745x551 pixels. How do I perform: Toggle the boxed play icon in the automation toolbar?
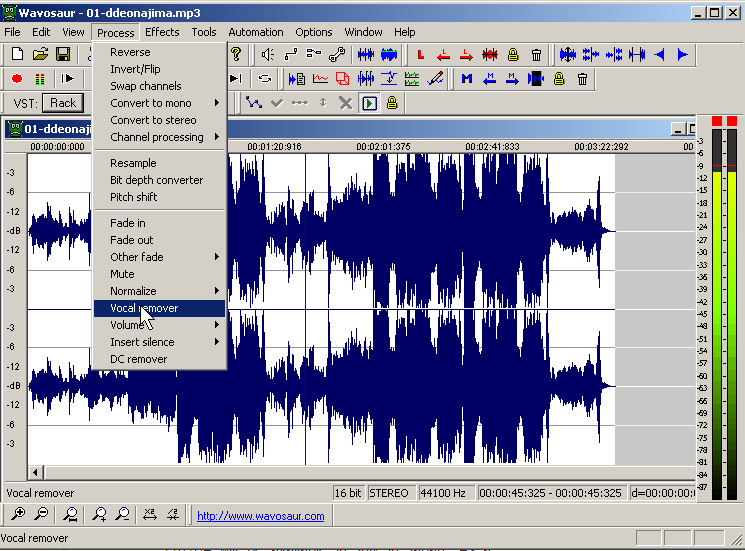(x=370, y=103)
